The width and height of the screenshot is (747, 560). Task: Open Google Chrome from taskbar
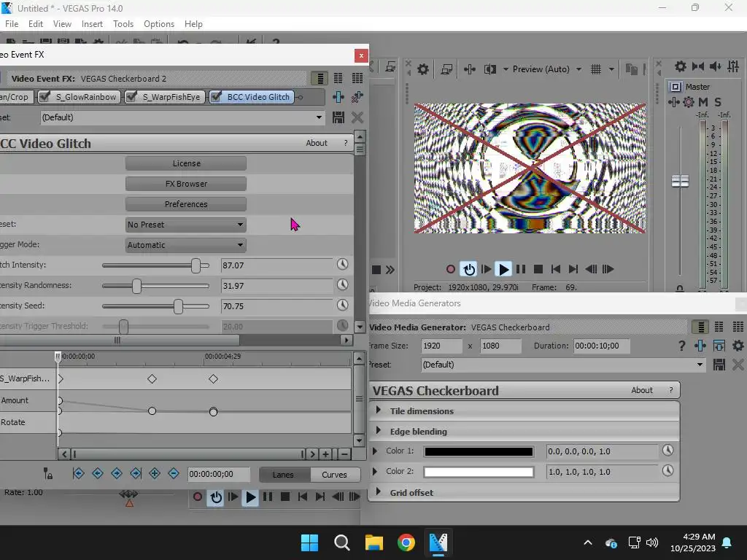tap(406, 542)
